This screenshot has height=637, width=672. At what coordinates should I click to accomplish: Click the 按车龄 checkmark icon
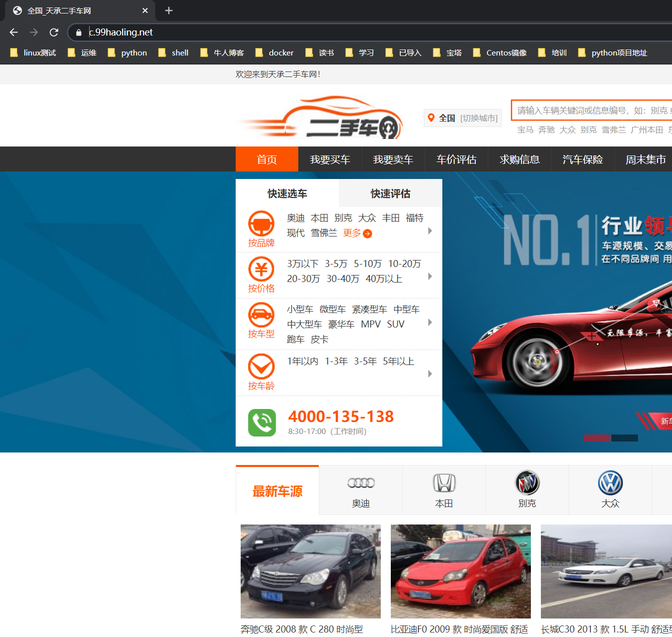[261, 366]
